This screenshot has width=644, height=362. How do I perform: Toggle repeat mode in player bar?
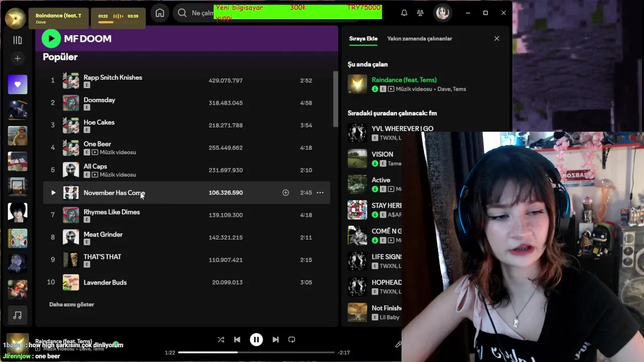tap(291, 340)
